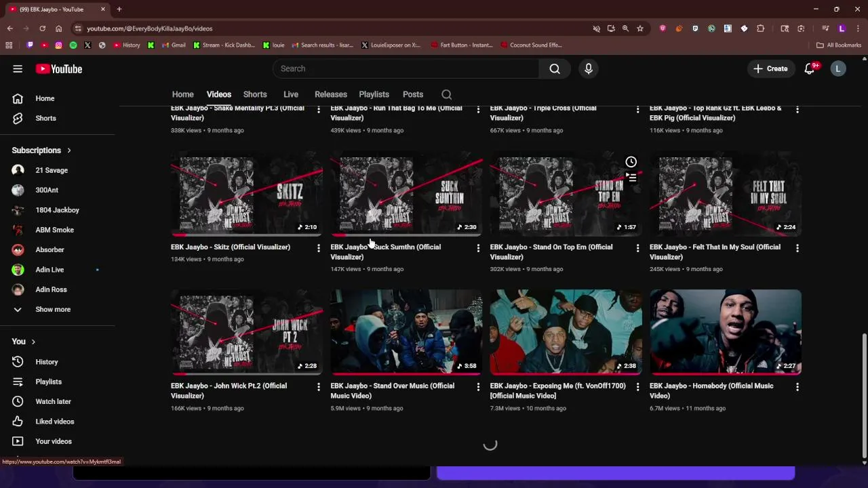Image resolution: width=868 pixels, height=488 pixels.
Task: Open the notifications bell
Action: click(810, 68)
